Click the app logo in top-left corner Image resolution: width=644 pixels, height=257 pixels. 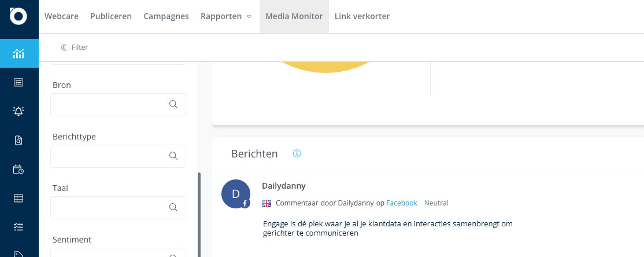18,16
